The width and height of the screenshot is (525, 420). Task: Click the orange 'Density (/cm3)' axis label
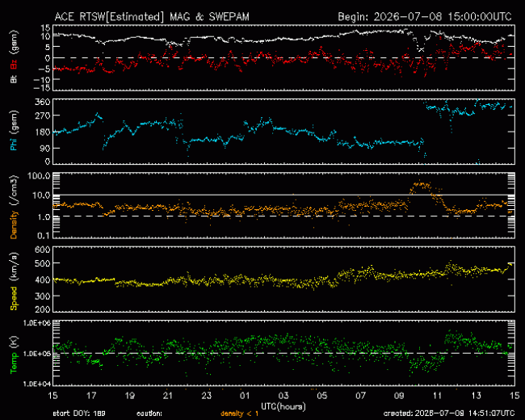click(14, 207)
